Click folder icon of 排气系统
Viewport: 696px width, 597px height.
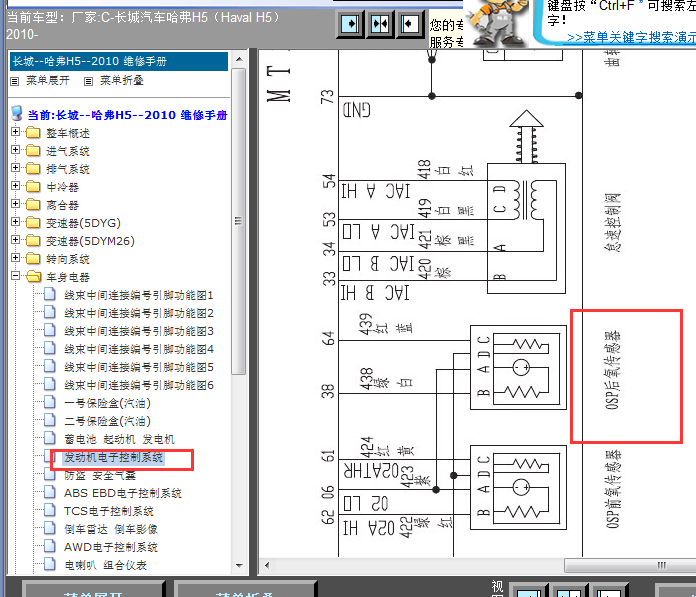[33, 169]
